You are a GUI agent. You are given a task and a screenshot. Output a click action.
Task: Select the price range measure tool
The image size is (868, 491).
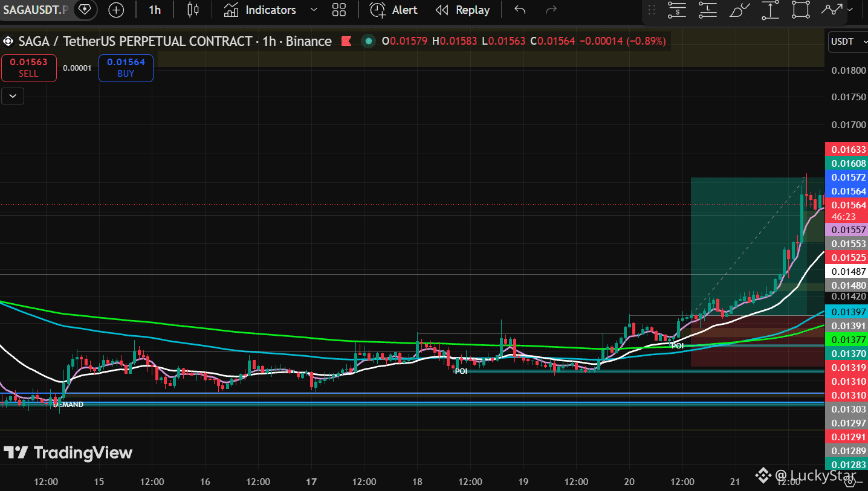click(770, 10)
